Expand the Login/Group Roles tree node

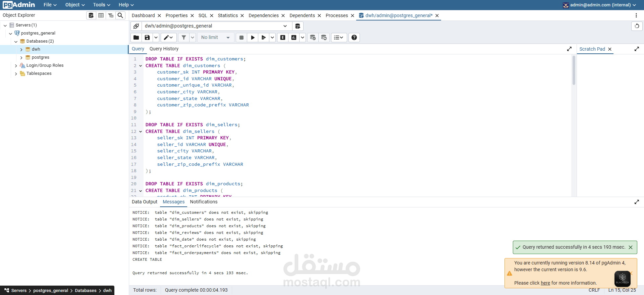coord(16,65)
